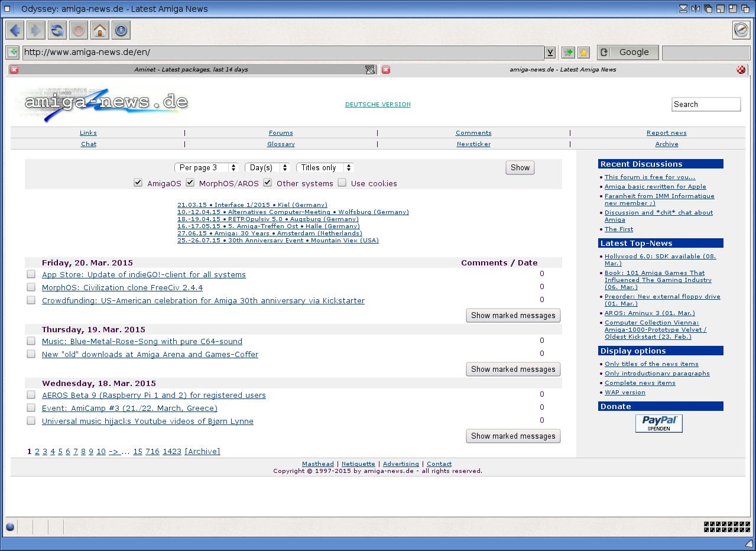This screenshot has height=551, width=756.
Task: Enable the Use cookies checkbox
Action: (342, 183)
